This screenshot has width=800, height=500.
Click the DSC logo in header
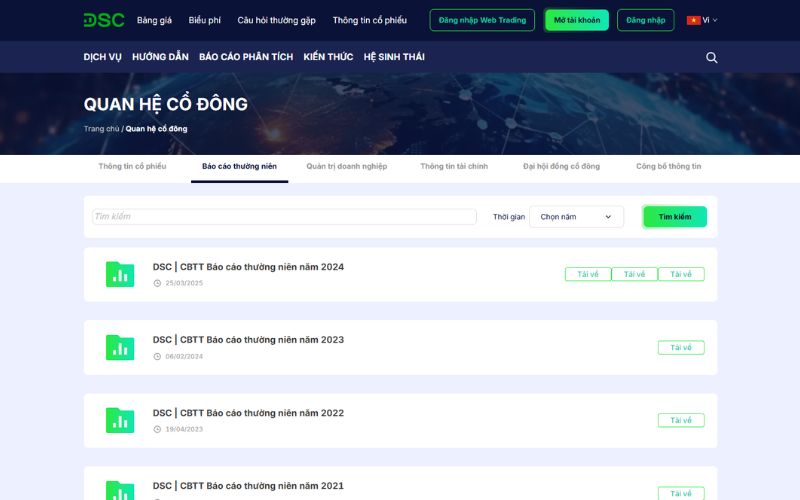pos(103,20)
